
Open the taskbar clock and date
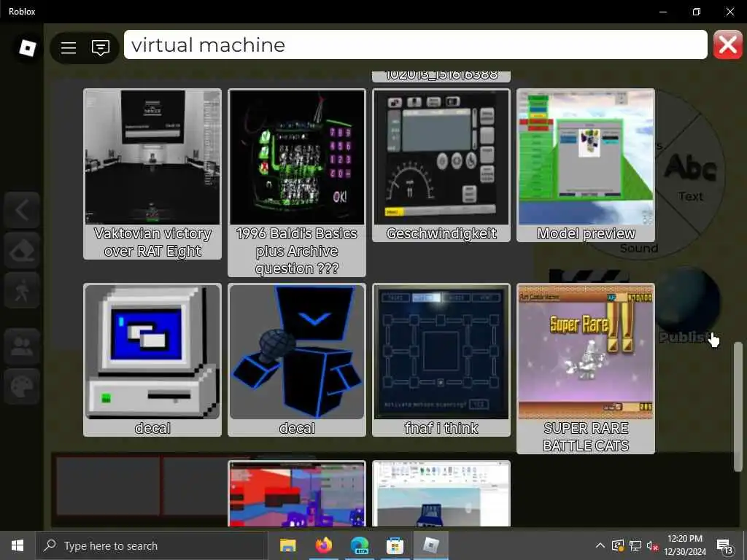click(x=685, y=545)
